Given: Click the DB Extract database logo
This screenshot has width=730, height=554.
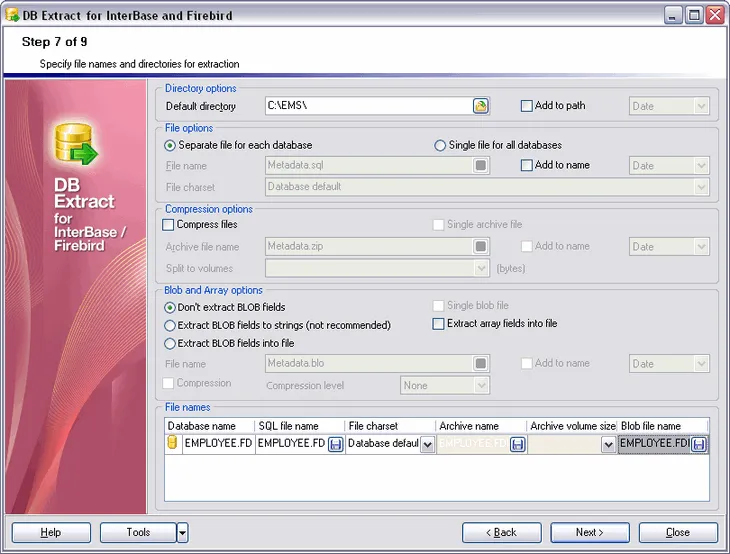Looking at the screenshot, I should 76,144.
